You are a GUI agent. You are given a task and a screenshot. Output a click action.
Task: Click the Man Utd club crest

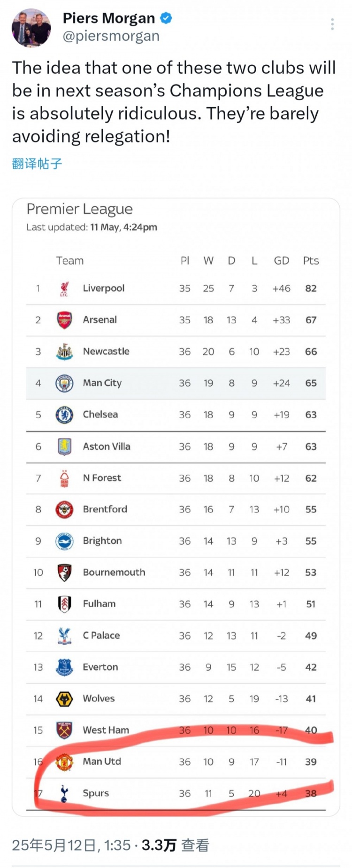[x=64, y=762]
